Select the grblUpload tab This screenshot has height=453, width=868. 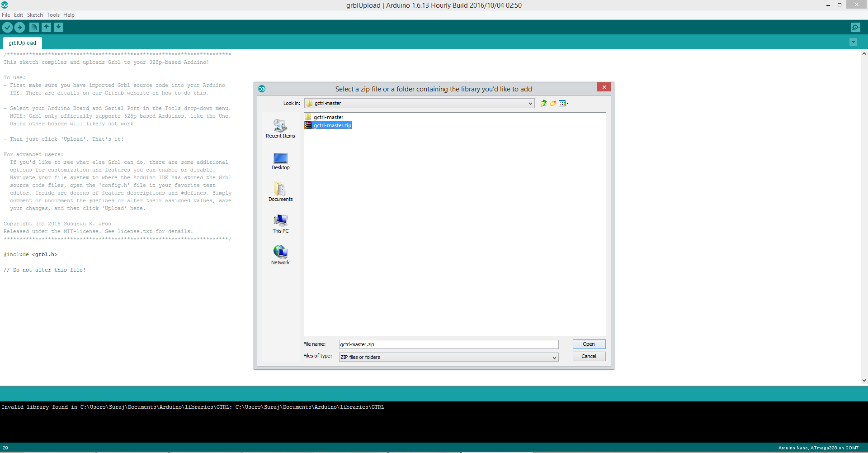click(x=23, y=43)
